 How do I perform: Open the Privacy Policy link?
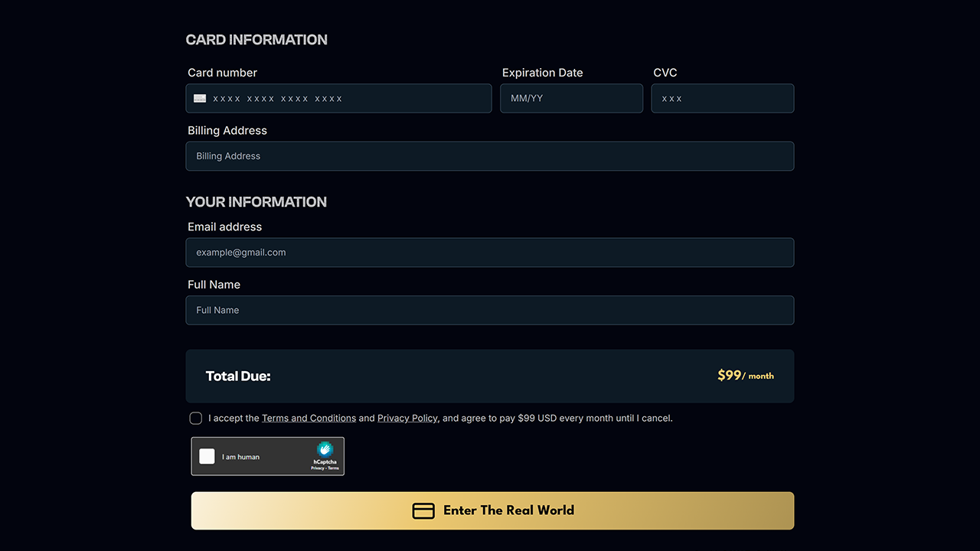click(407, 419)
